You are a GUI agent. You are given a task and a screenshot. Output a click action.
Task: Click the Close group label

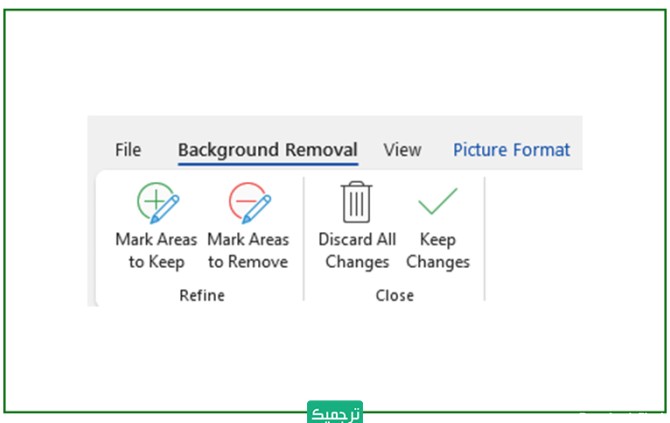(394, 295)
